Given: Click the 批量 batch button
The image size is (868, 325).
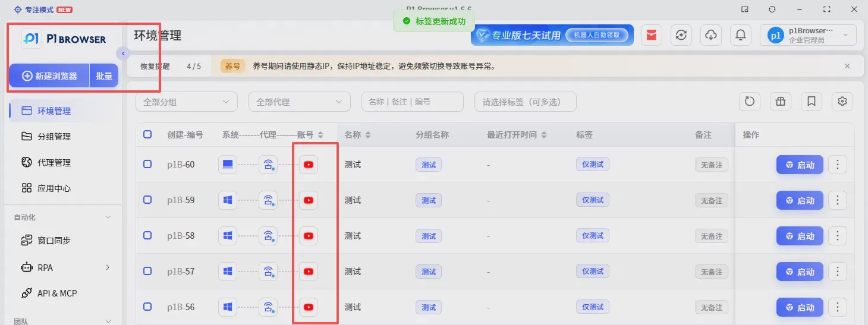Looking at the screenshot, I should point(104,76).
